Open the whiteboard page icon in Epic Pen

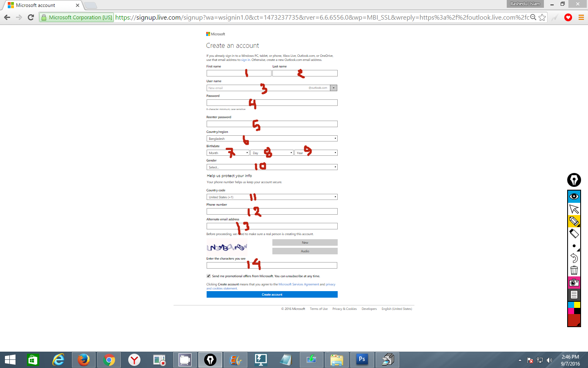click(x=574, y=295)
